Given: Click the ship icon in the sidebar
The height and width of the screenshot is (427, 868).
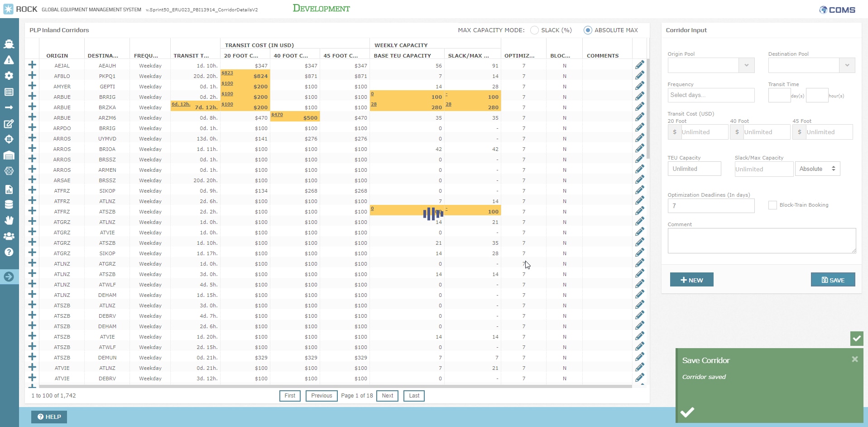Looking at the screenshot, I should point(9,44).
